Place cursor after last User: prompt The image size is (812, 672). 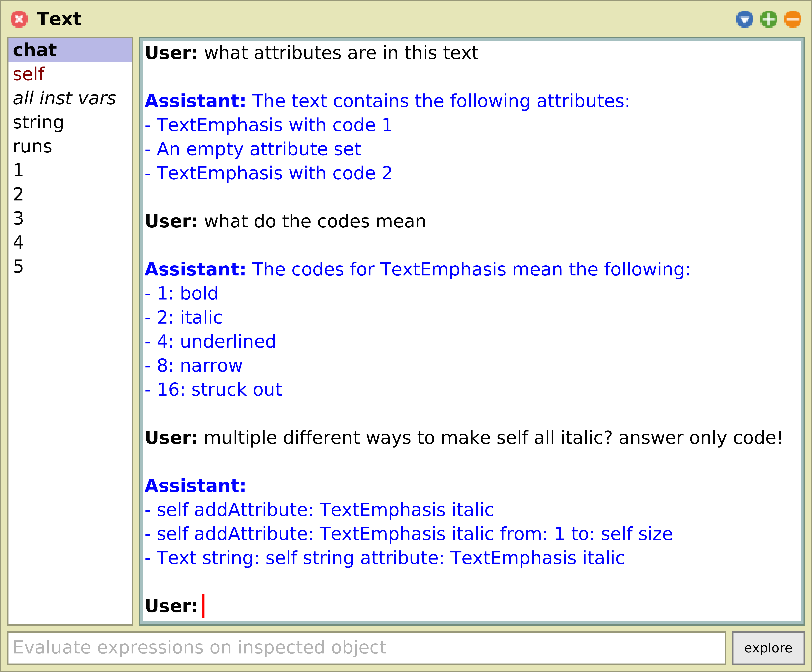[x=204, y=606]
